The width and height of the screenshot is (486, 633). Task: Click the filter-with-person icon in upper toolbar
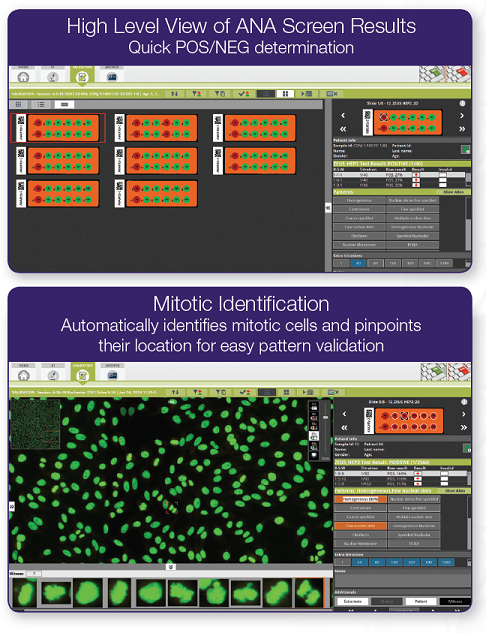pos(197,94)
